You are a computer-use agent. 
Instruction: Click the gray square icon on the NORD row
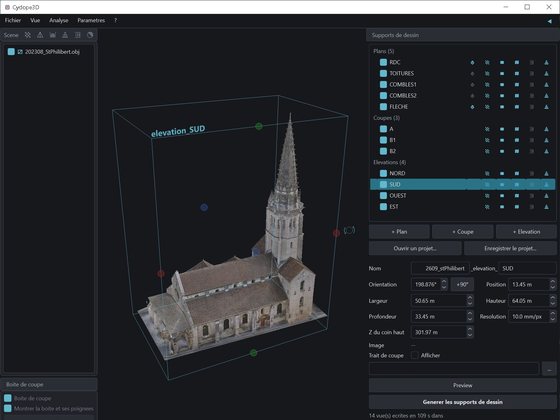point(531,173)
